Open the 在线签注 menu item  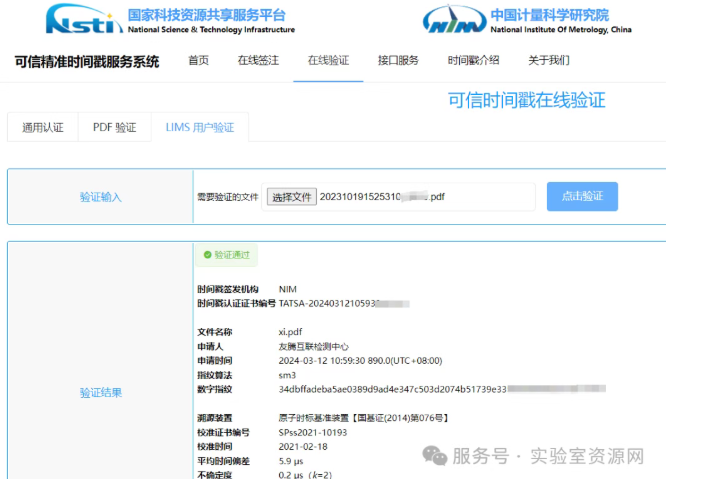tap(258, 60)
